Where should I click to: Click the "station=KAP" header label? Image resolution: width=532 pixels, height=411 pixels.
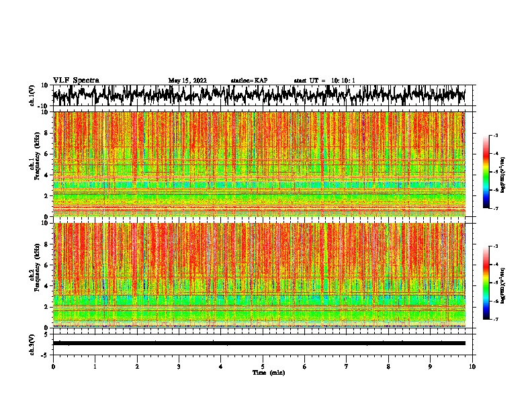[249, 81]
